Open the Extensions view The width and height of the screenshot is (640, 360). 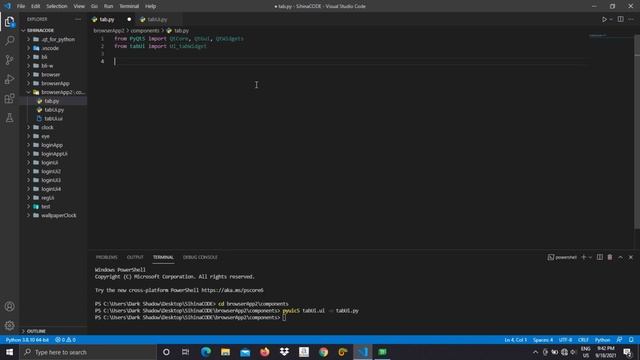coord(9,98)
